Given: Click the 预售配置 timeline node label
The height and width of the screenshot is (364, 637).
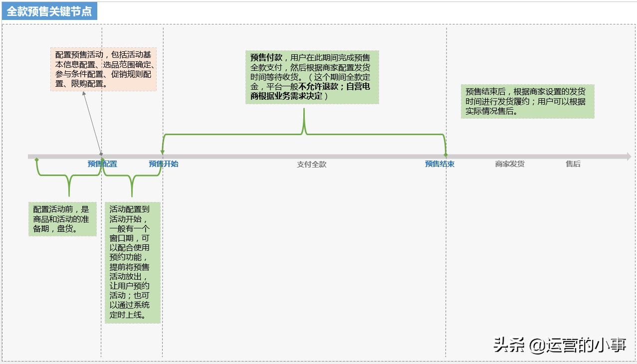Looking at the screenshot, I should [x=102, y=164].
